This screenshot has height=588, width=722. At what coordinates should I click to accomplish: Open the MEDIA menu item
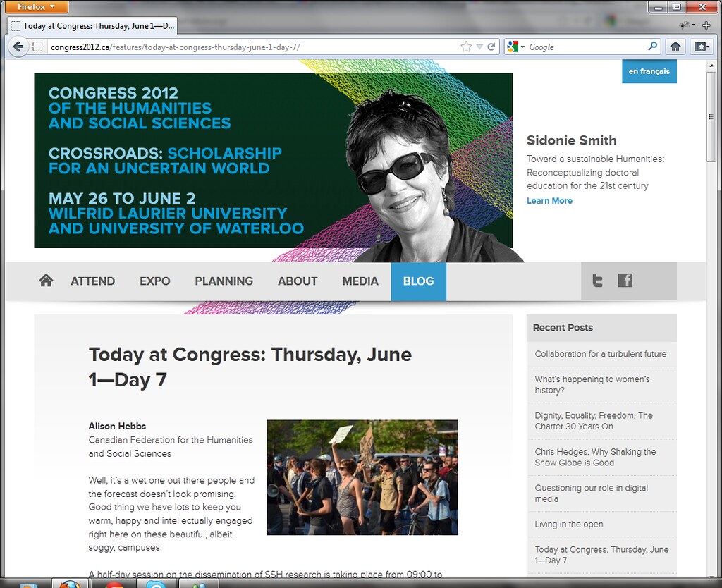point(360,281)
